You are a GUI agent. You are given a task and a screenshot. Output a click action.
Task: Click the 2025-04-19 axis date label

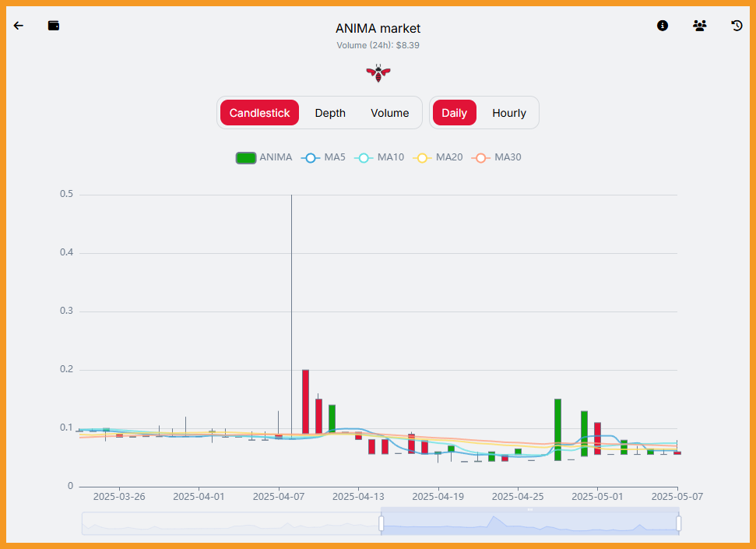point(438,496)
